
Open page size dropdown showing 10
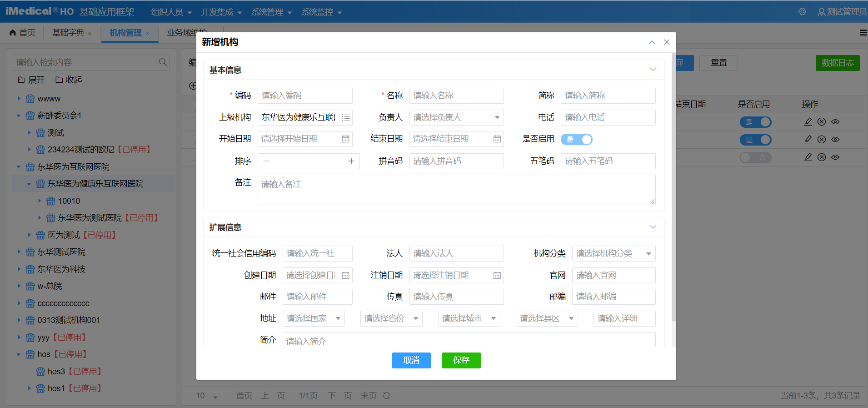pos(207,396)
